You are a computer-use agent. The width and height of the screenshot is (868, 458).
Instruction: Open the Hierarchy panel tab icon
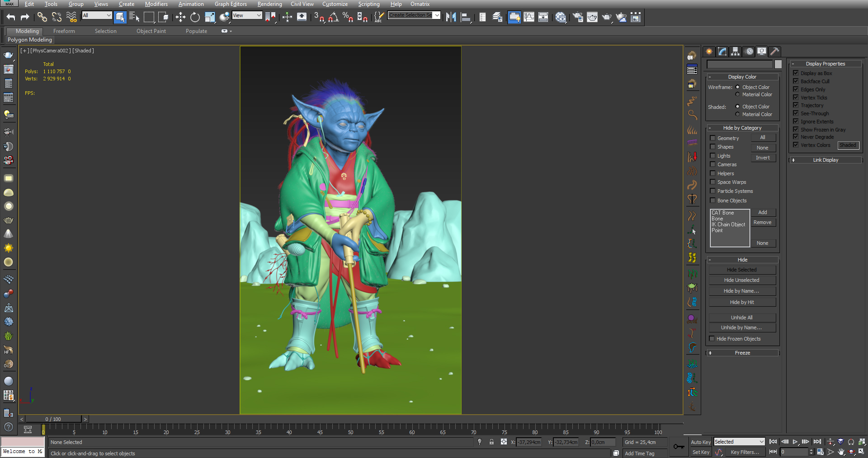[736, 51]
